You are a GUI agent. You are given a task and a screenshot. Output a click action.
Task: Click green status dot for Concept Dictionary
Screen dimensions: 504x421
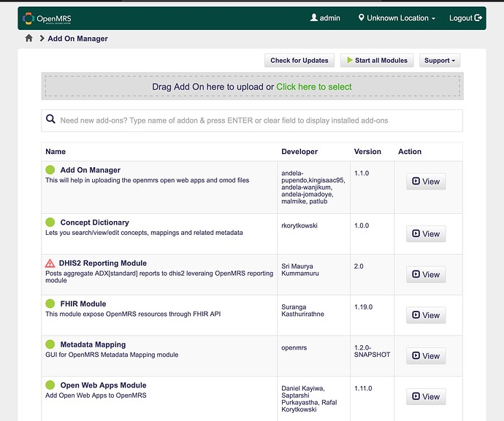(50, 223)
